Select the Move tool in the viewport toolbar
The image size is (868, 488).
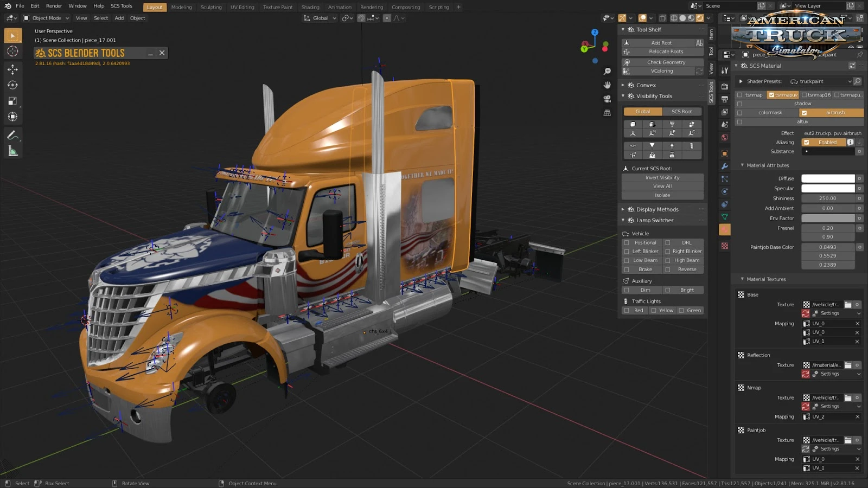pos(12,69)
